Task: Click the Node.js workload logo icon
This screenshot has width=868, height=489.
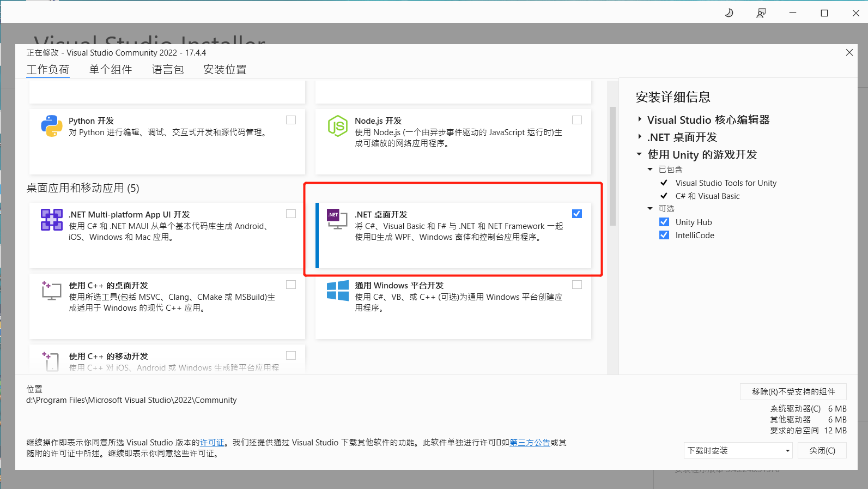Action: [x=338, y=126]
